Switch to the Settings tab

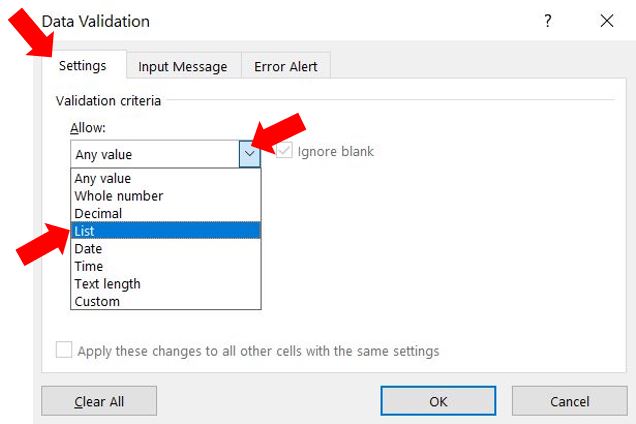[83, 66]
